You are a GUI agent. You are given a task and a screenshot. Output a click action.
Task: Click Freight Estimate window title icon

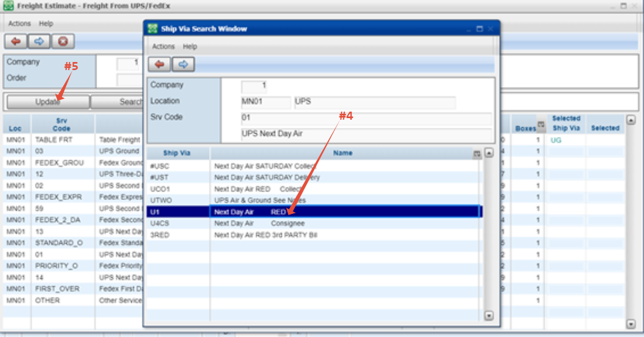point(8,5)
